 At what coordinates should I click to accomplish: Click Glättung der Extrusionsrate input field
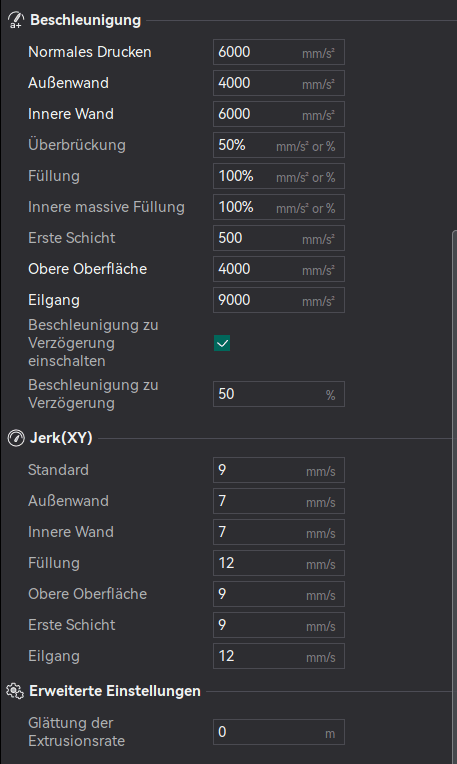pyautogui.click(x=279, y=732)
